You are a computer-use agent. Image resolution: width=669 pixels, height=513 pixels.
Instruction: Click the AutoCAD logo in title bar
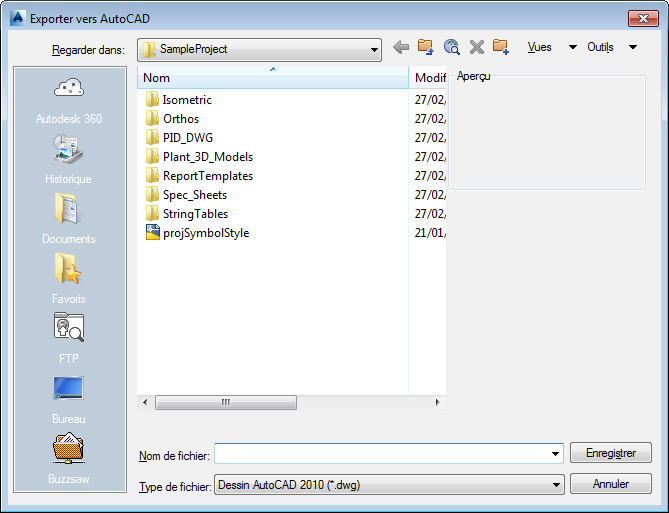click(x=17, y=18)
